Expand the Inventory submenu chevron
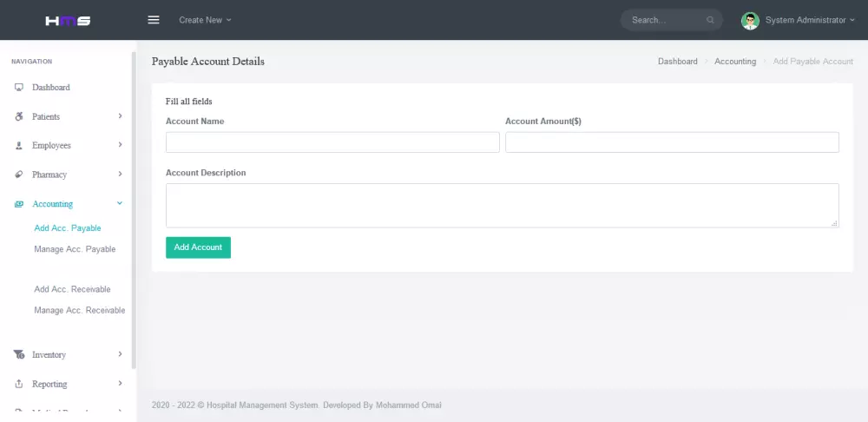868x422 pixels. click(x=120, y=354)
